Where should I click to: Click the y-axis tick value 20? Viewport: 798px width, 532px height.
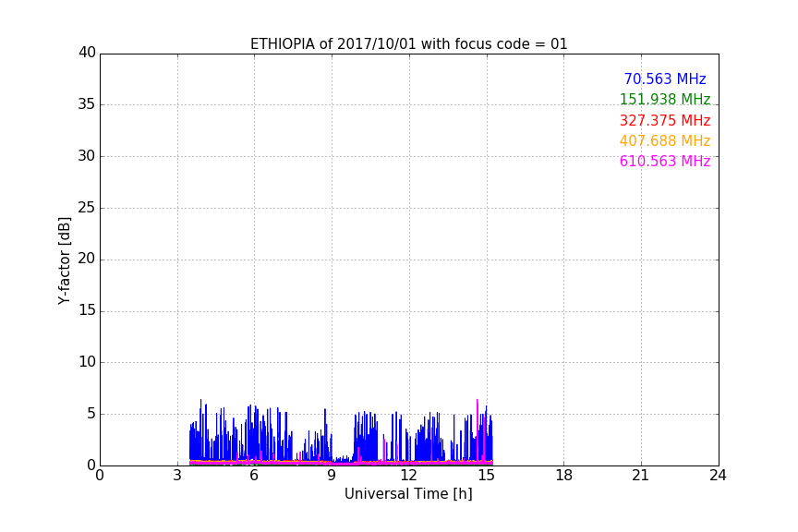pyautogui.click(x=87, y=259)
